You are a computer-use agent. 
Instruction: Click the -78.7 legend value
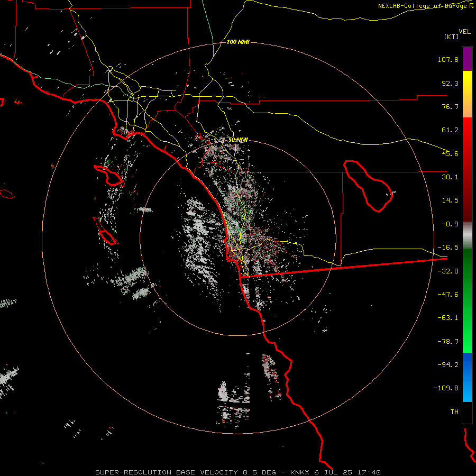tap(448, 342)
